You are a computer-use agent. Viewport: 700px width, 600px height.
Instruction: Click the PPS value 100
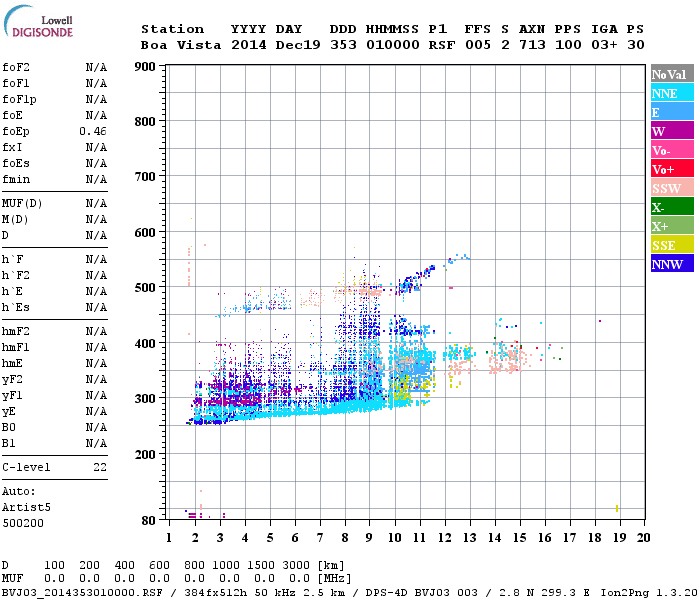568,45
